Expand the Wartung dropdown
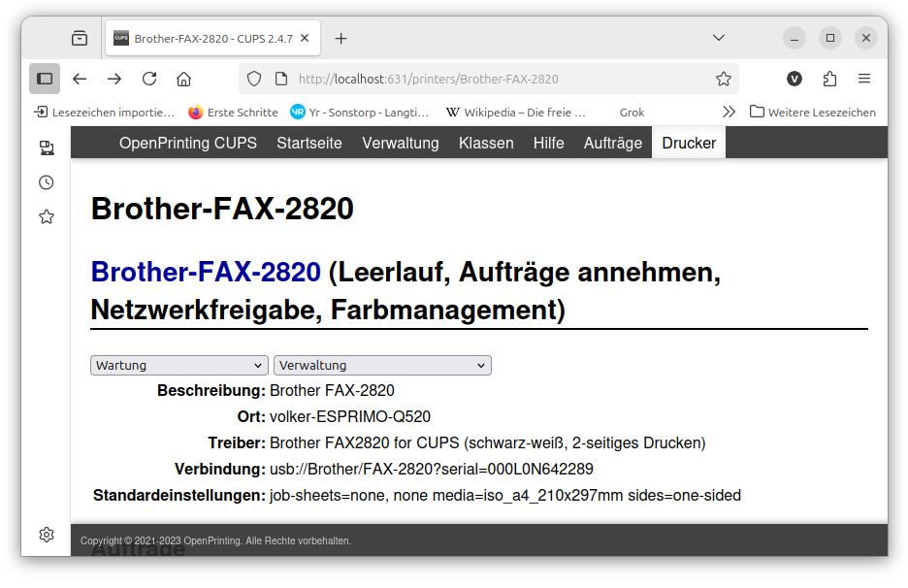Viewport: 908px width, 588px height. (x=178, y=366)
